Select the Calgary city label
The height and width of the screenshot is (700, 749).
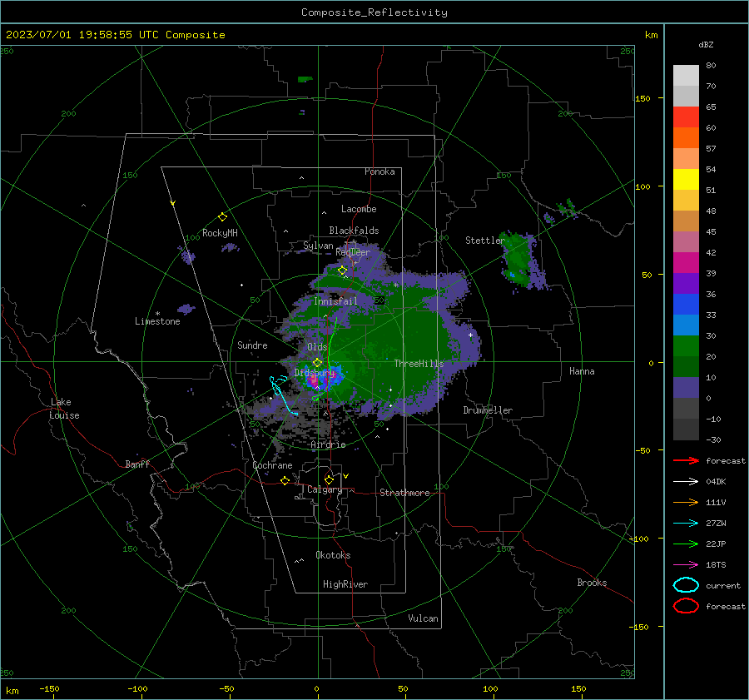[325, 489]
